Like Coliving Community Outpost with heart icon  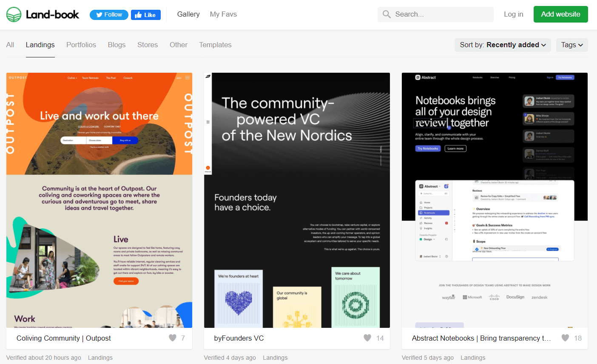tap(173, 338)
